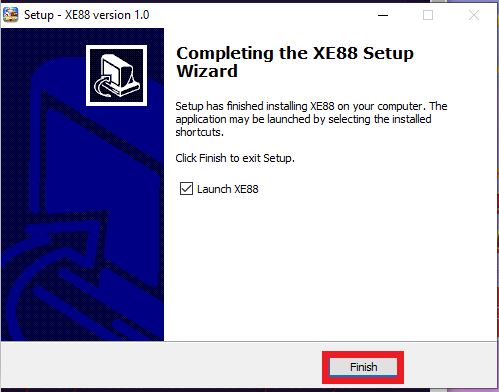Click the "Setup - XE88 version 1.0" title text
The image size is (499, 392).
(87, 15)
